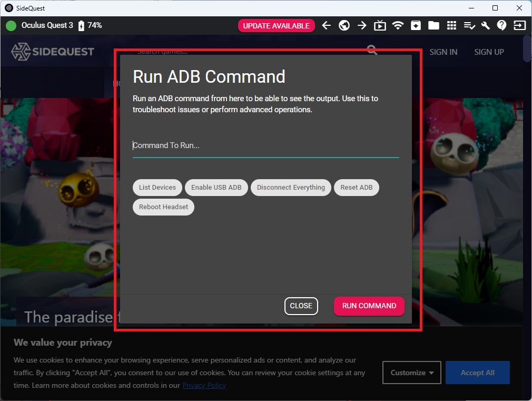Click the globe browser icon in the toolbar
532x401 pixels.
point(344,25)
